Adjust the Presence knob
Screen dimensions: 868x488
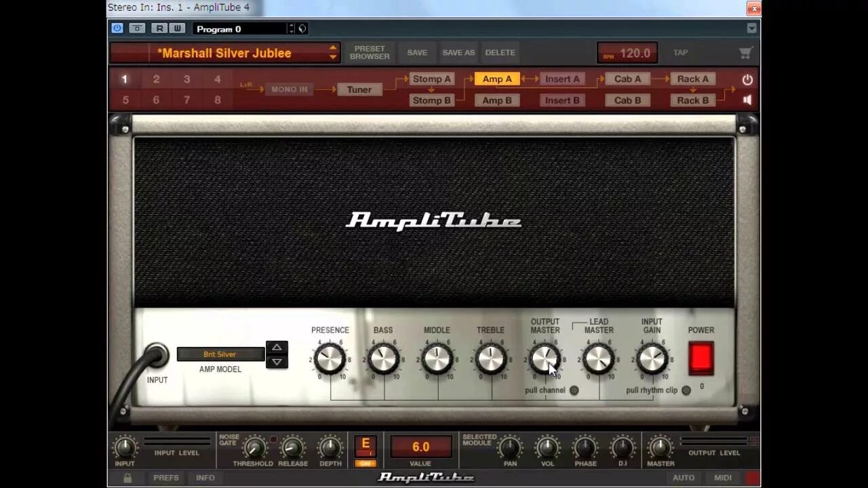(330, 359)
